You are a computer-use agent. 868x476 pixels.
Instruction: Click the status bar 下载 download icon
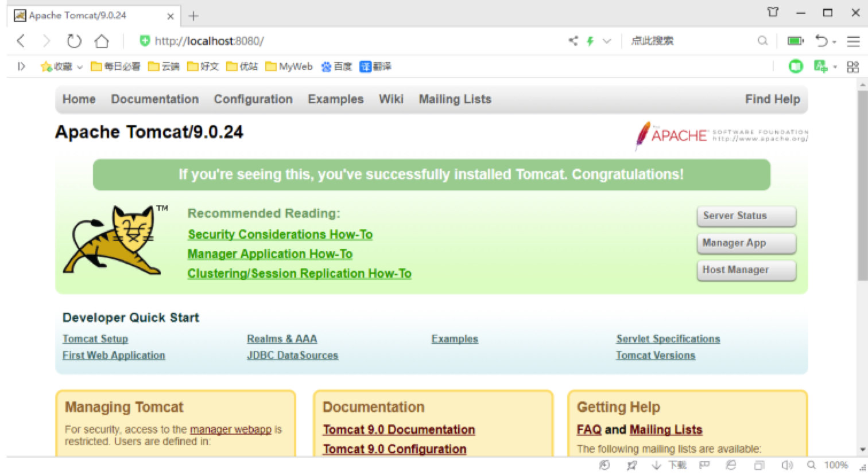pos(669,465)
